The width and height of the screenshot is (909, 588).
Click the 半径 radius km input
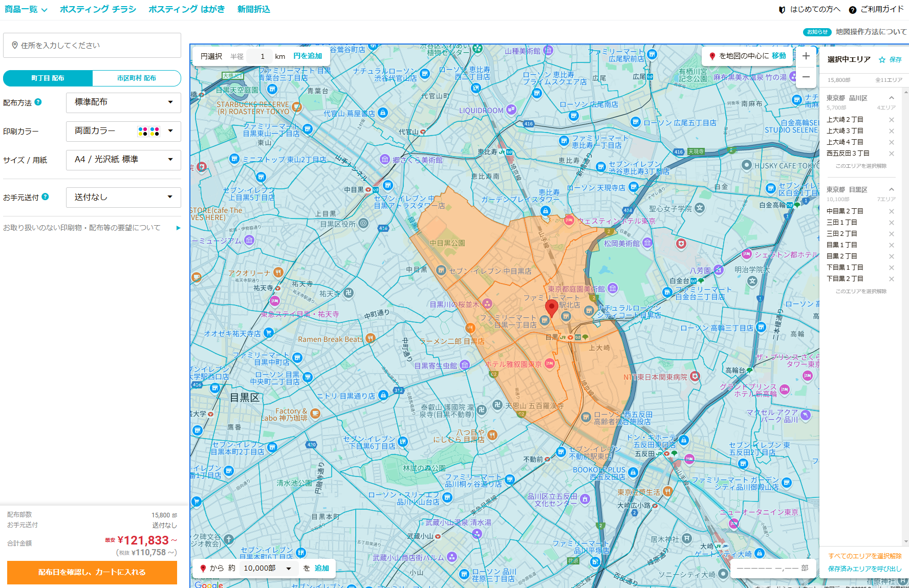pyautogui.click(x=259, y=56)
